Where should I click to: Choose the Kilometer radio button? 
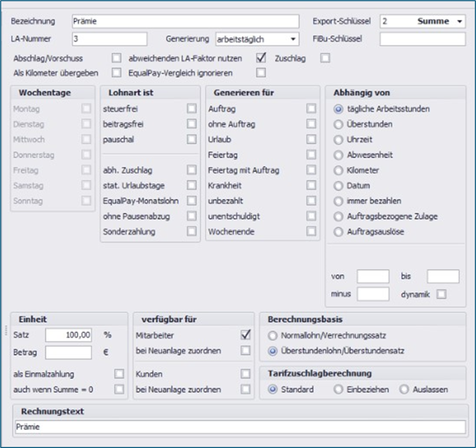point(338,170)
